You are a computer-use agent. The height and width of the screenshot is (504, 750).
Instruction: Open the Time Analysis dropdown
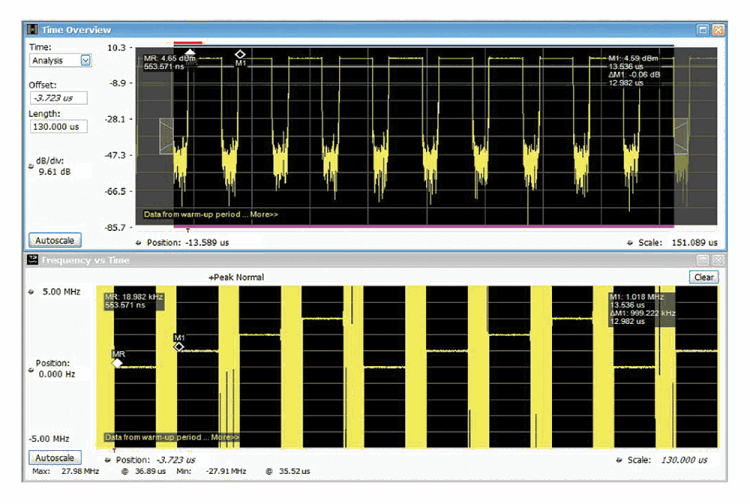click(85, 61)
